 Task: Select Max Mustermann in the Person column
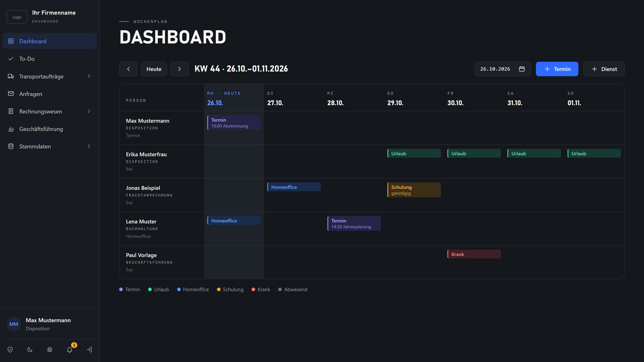tap(148, 121)
